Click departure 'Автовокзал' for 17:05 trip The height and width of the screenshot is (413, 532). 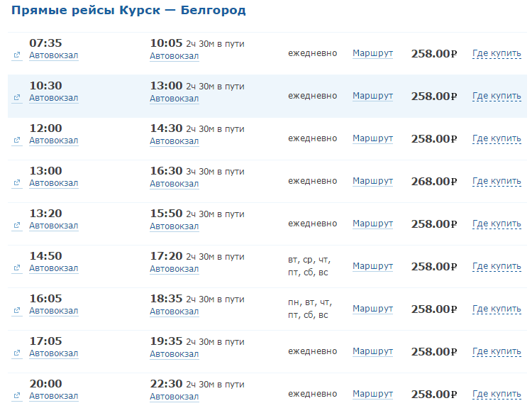coord(53,353)
